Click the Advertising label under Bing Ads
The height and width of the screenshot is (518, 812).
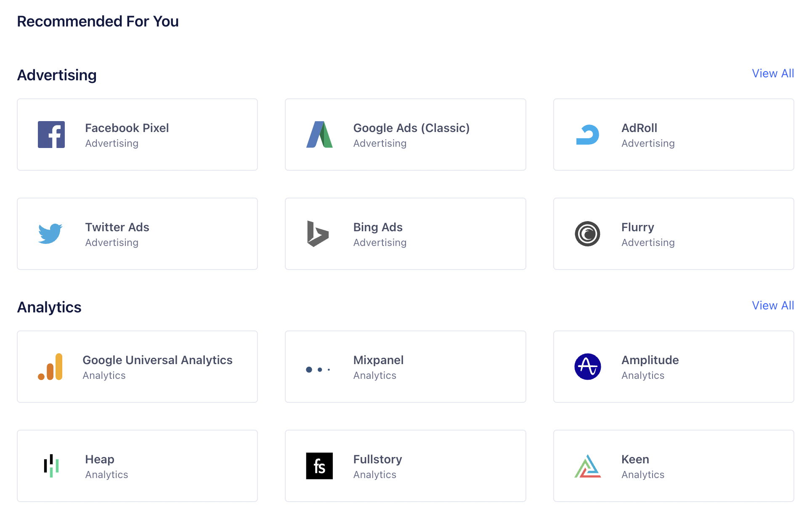[x=379, y=243]
